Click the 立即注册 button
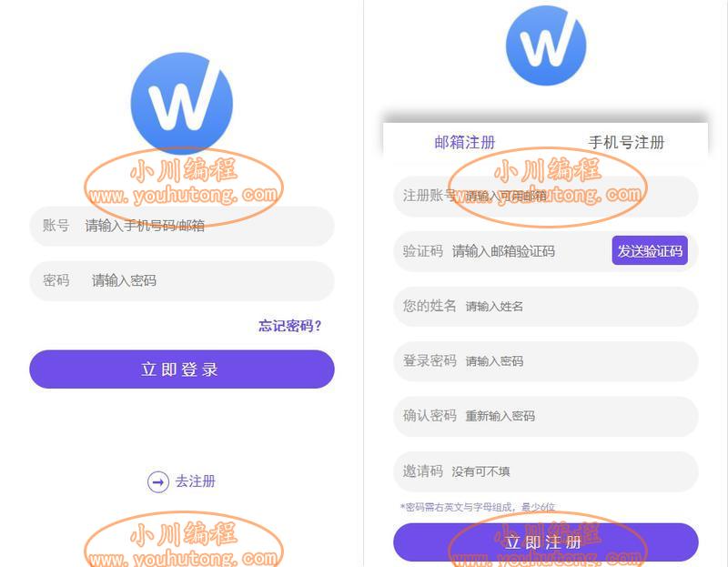 point(545,542)
